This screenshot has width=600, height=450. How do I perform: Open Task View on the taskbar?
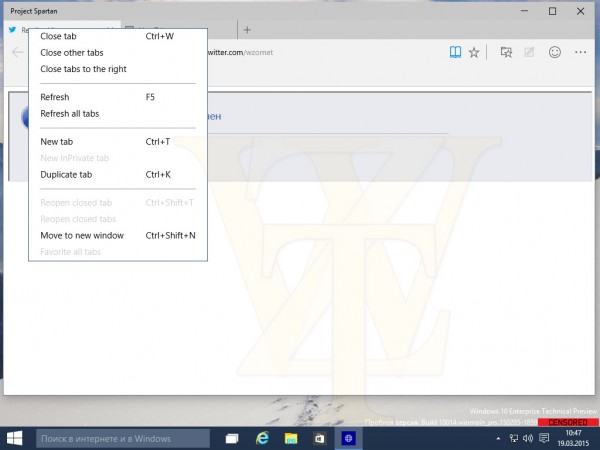232,439
